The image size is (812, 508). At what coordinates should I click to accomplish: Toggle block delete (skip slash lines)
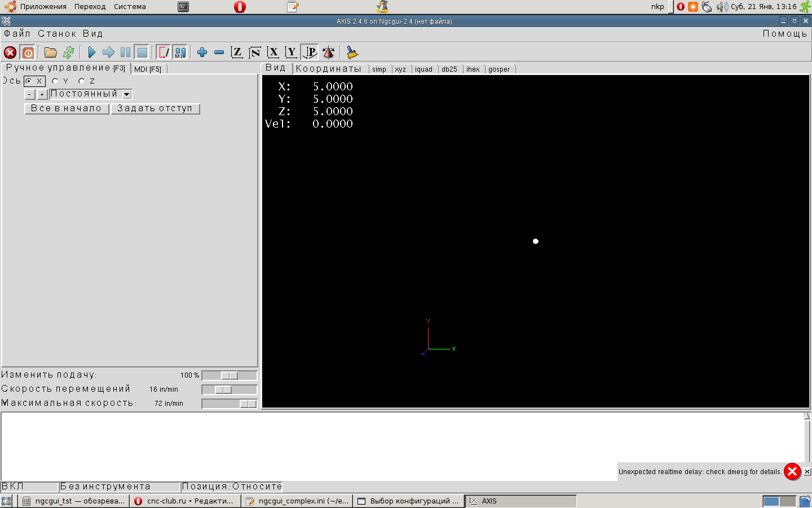(x=164, y=52)
